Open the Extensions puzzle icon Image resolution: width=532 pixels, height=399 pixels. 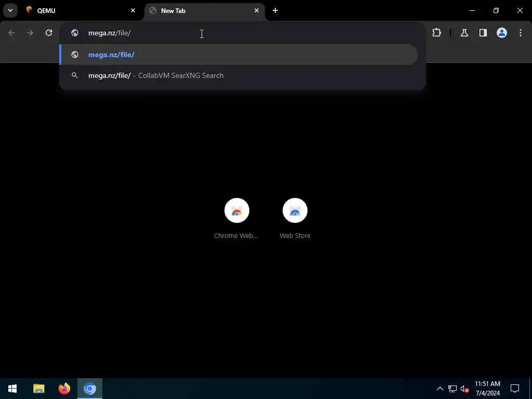point(436,33)
